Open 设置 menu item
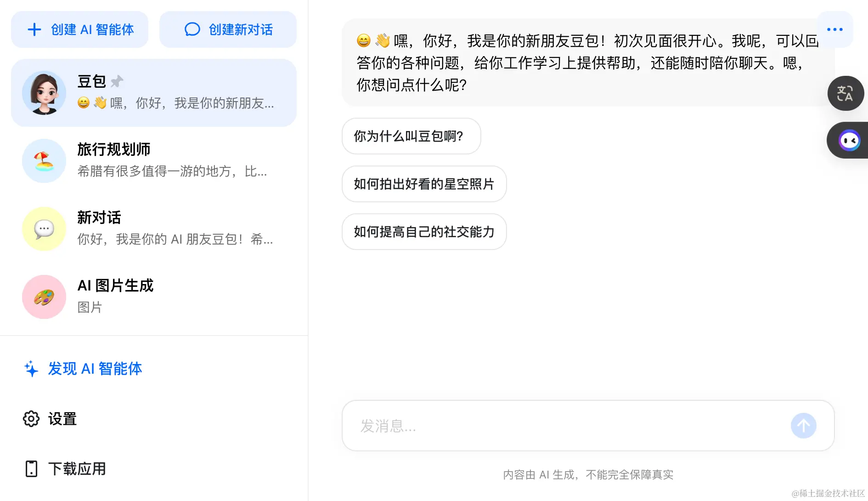Viewport: 868px width, 501px height. [x=50, y=419]
